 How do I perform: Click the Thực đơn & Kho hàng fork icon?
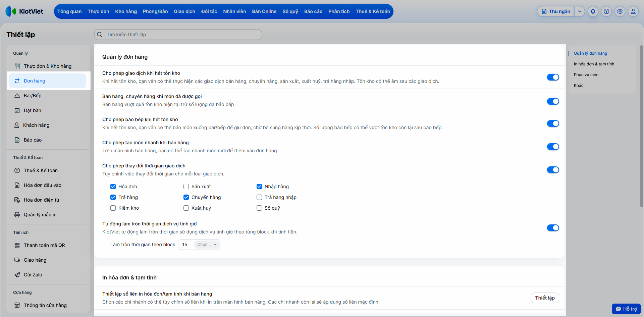(x=17, y=66)
